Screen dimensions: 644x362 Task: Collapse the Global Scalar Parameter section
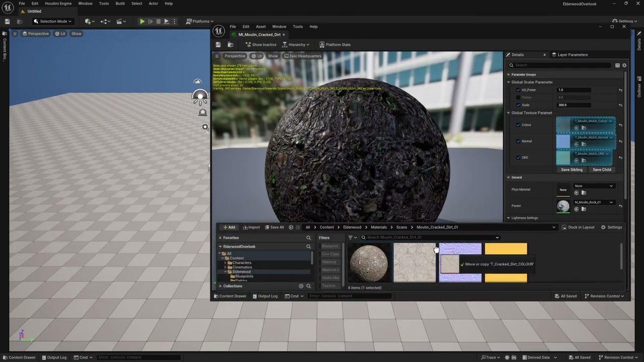click(x=509, y=82)
